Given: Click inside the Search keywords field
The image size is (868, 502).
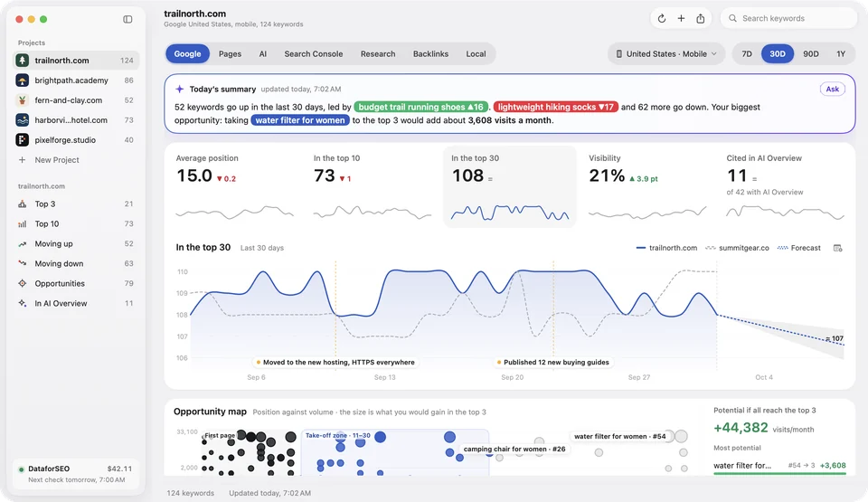Looking at the screenshot, I should 788,18.
